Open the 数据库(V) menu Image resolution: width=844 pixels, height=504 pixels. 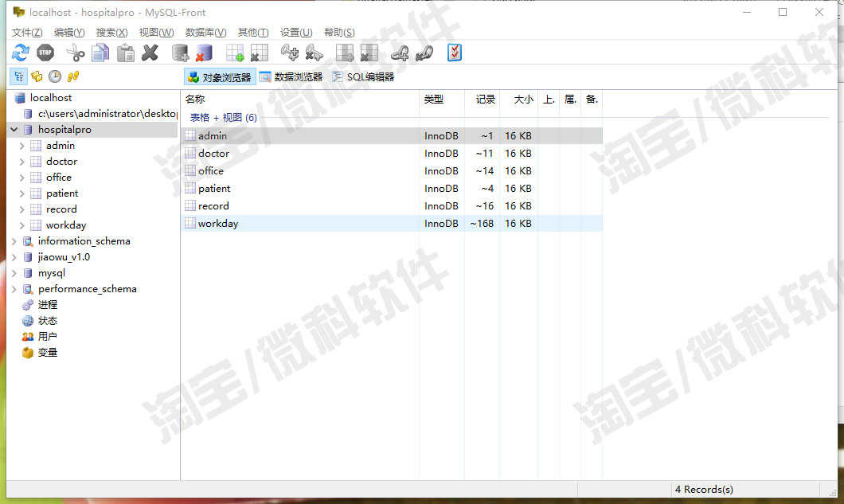(205, 33)
